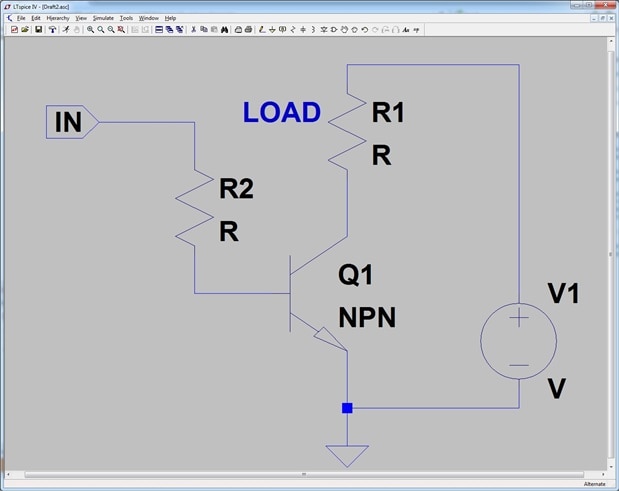619x491 pixels.
Task: Click the 'Alternate' status bar text
Action: click(594, 484)
